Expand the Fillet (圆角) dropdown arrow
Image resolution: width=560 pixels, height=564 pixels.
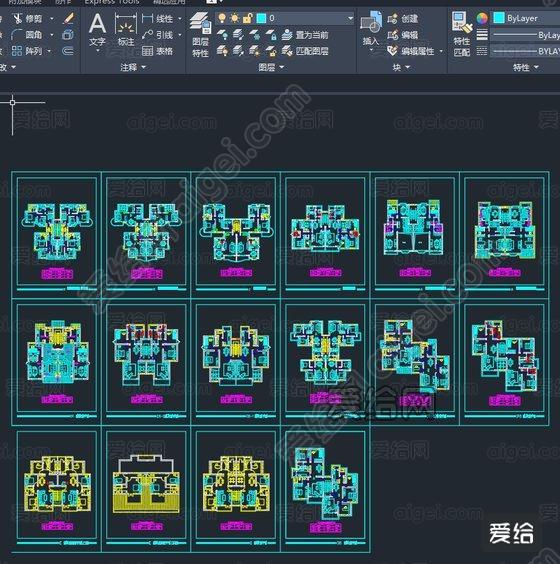[x=52, y=35]
